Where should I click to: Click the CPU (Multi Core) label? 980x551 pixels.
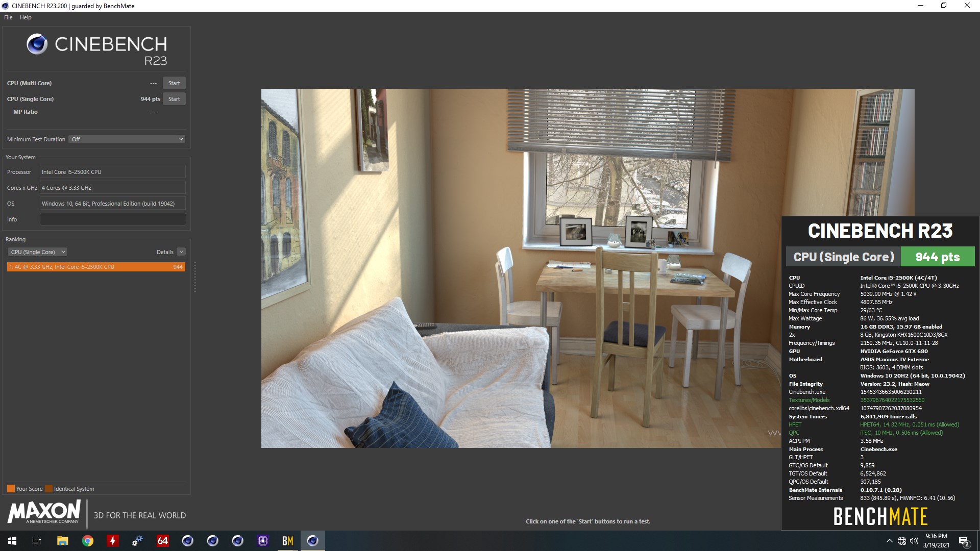tap(29, 83)
